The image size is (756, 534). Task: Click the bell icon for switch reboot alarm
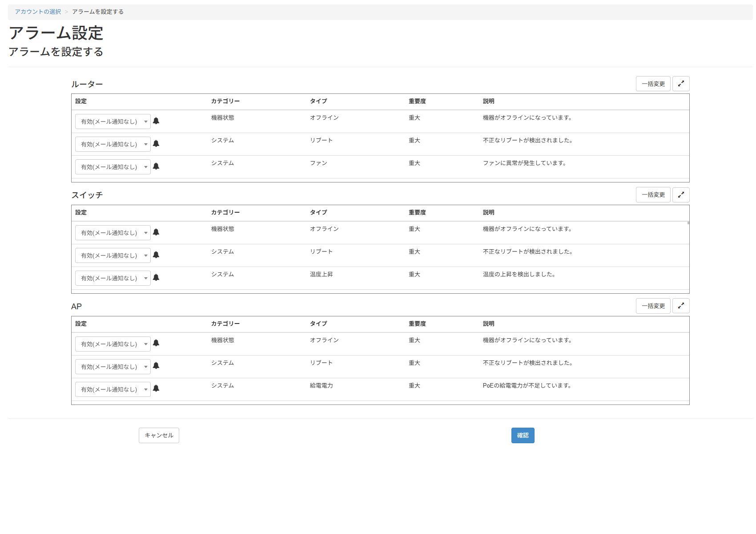pyautogui.click(x=156, y=255)
